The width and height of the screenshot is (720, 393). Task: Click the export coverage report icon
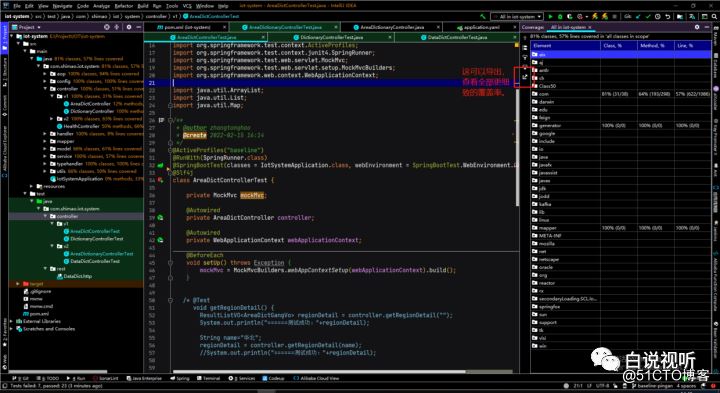(x=525, y=78)
